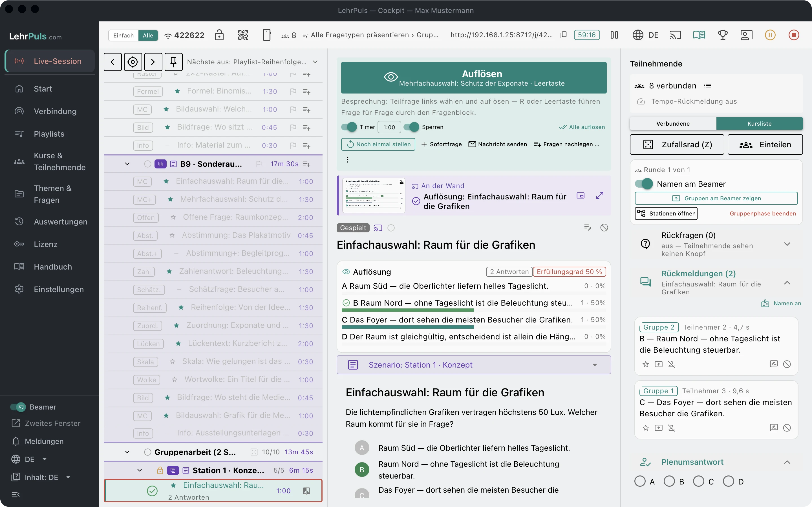This screenshot has width=812, height=507.
Task: Toggle the Namen am Beamer switch
Action: tap(644, 184)
